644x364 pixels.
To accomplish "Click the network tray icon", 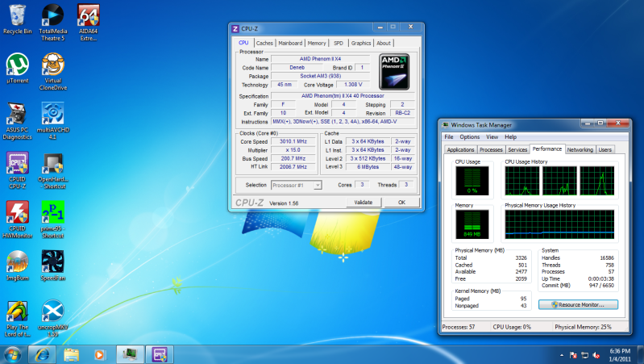I will 585,355.
